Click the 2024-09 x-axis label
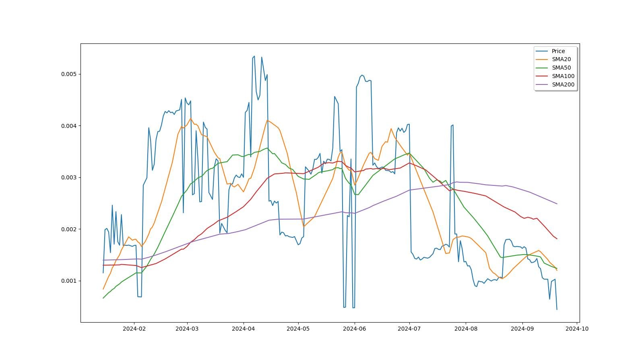Screen dimensions: 644x362 [522, 329]
